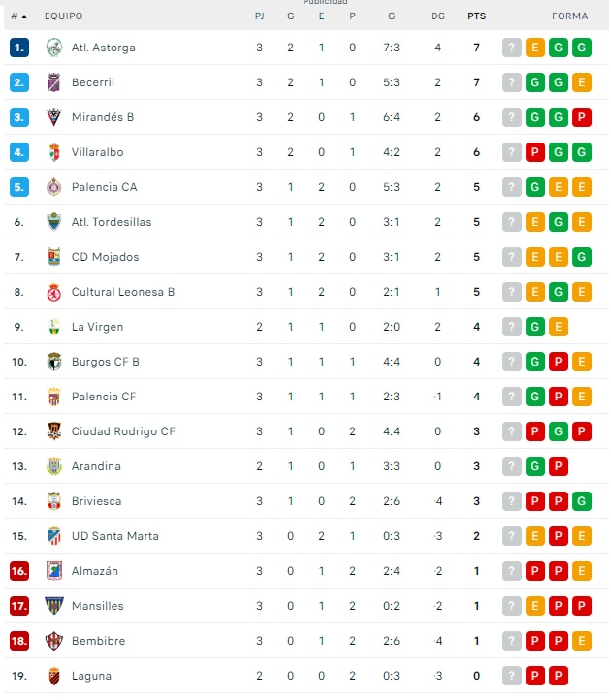
Task: Click the red position 16 badge for Almazán
Action: [x=19, y=571]
